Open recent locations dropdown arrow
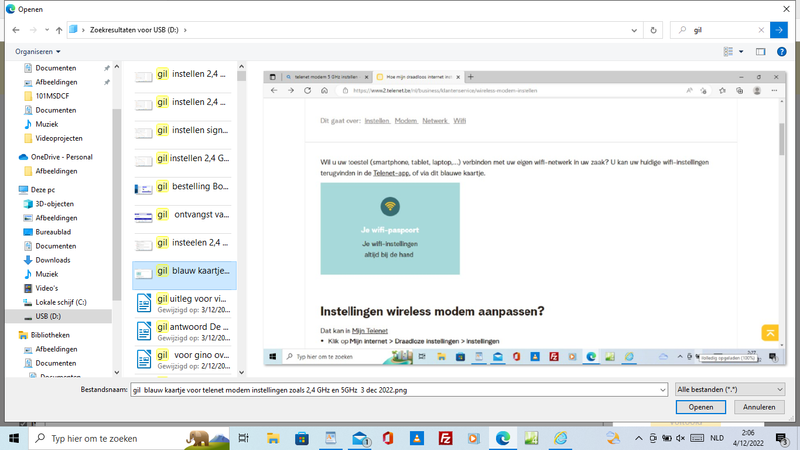The image size is (800, 450). click(x=46, y=30)
